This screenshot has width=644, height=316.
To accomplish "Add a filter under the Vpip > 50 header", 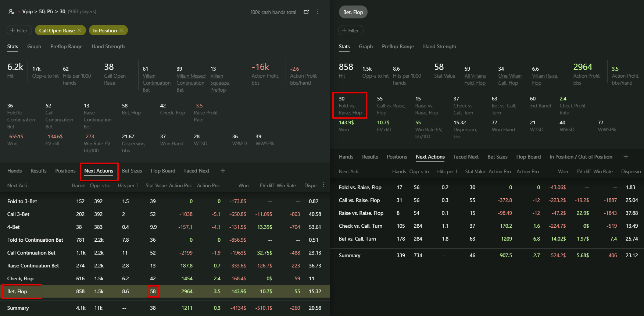I will pos(19,31).
